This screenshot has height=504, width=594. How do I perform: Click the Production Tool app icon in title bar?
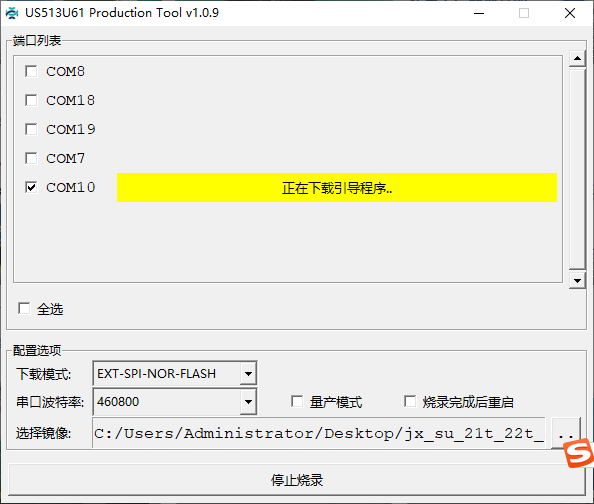pos(12,13)
